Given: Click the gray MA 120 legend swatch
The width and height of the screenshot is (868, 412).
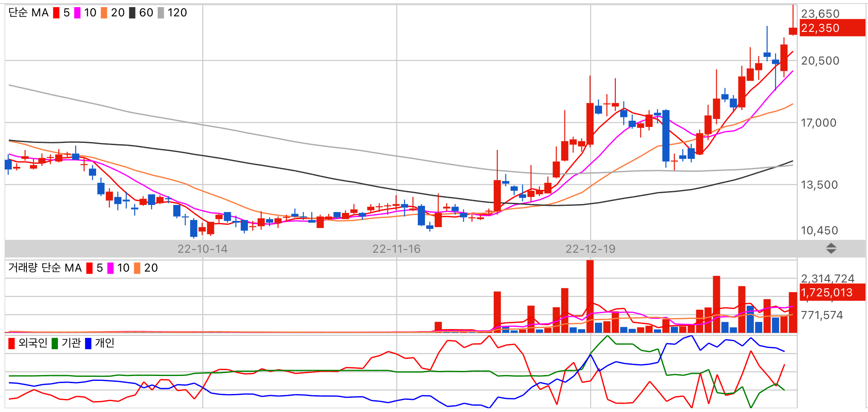Looking at the screenshot, I should pos(161,13).
